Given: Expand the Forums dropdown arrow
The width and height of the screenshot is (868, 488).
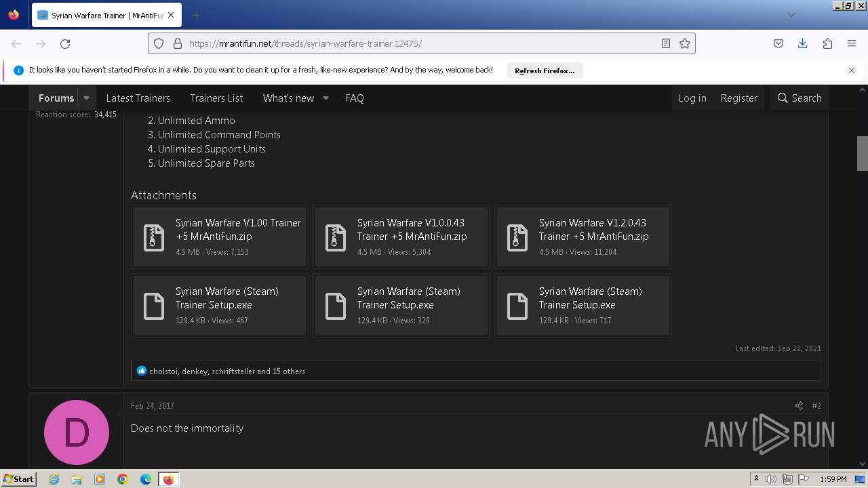Looking at the screenshot, I should click(86, 98).
